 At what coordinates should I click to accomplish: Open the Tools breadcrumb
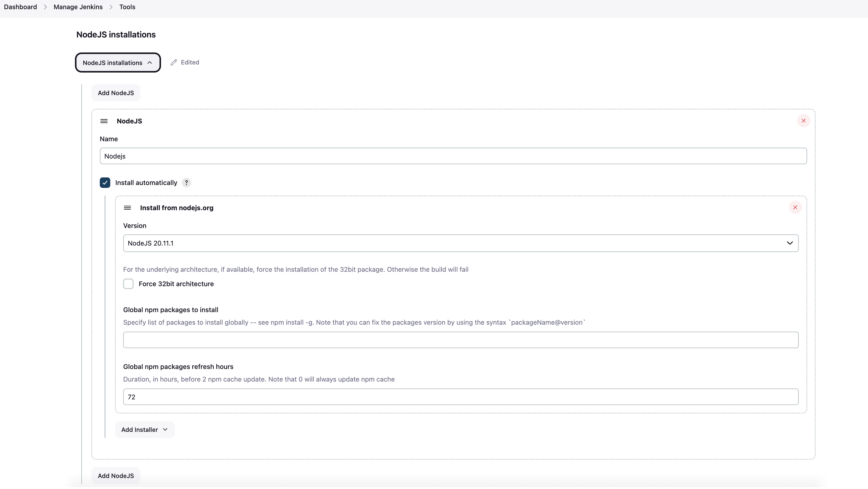(x=127, y=7)
